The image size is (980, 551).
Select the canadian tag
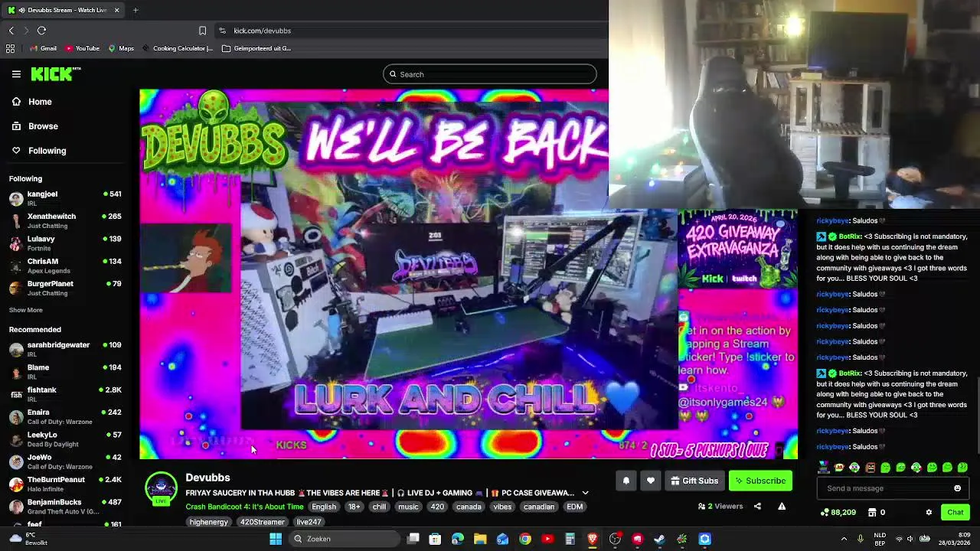click(539, 507)
